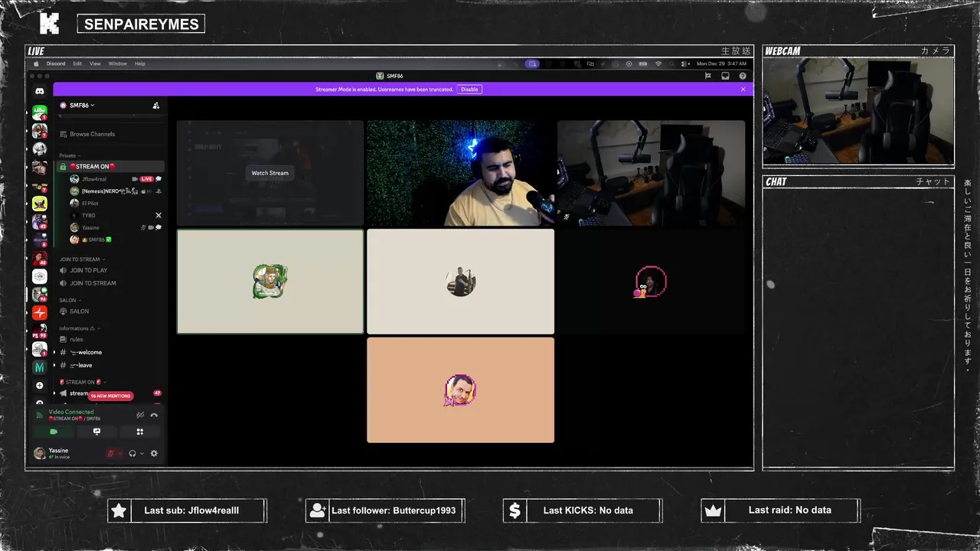Open the View menu in the menu bar

click(x=95, y=64)
